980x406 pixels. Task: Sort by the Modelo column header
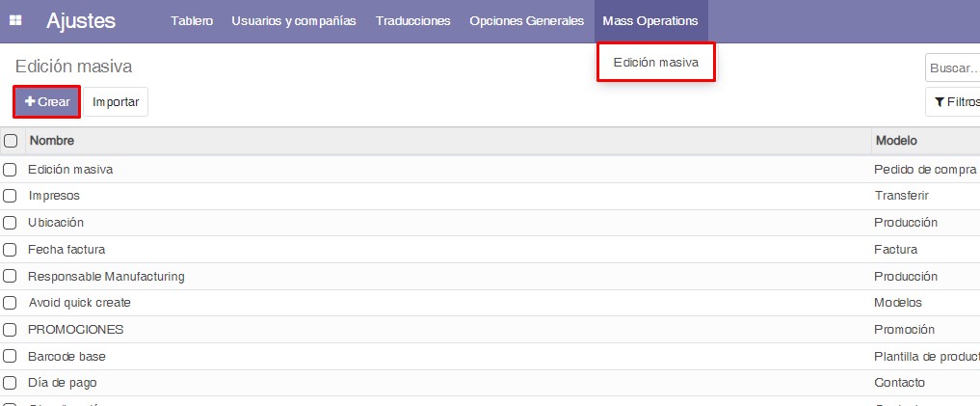pyautogui.click(x=896, y=141)
